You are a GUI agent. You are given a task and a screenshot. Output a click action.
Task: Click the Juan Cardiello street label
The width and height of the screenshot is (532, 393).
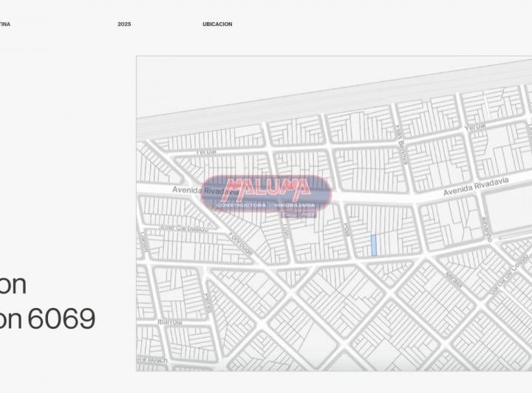point(184,228)
